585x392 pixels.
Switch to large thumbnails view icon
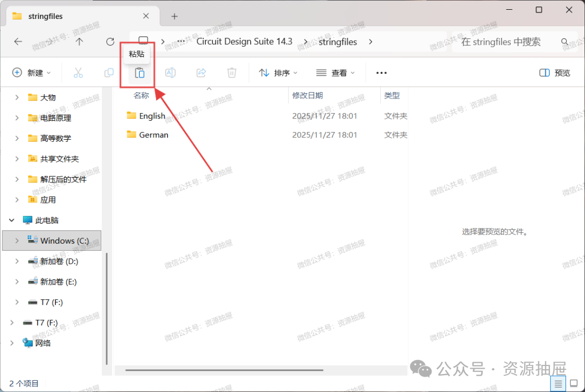[574, 383]
